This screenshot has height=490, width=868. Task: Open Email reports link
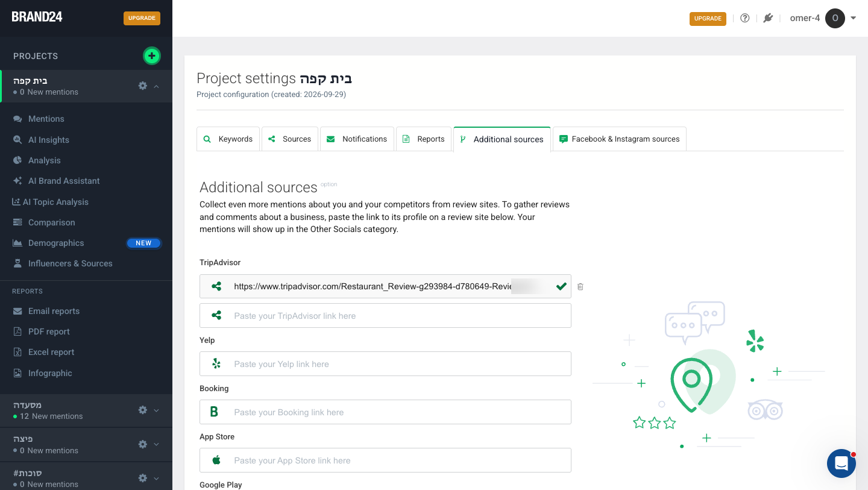coord(54,311)
